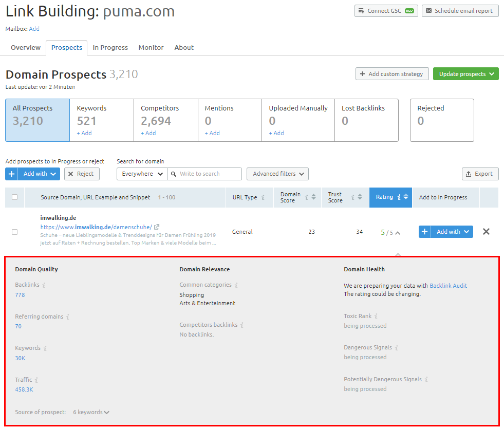This screenshot has width=504, height=428.
Task: Click Potentially Dangerous Signals info icon
Action: click(426, 379)
